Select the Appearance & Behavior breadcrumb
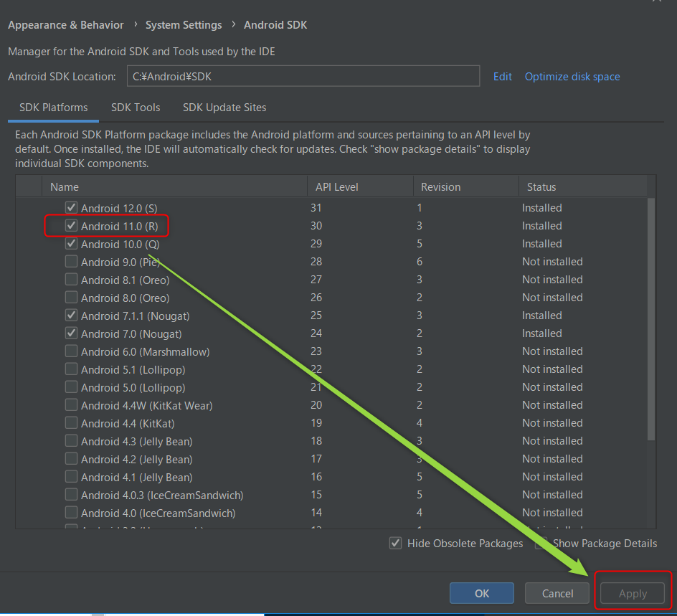 (x=66, y=25)
